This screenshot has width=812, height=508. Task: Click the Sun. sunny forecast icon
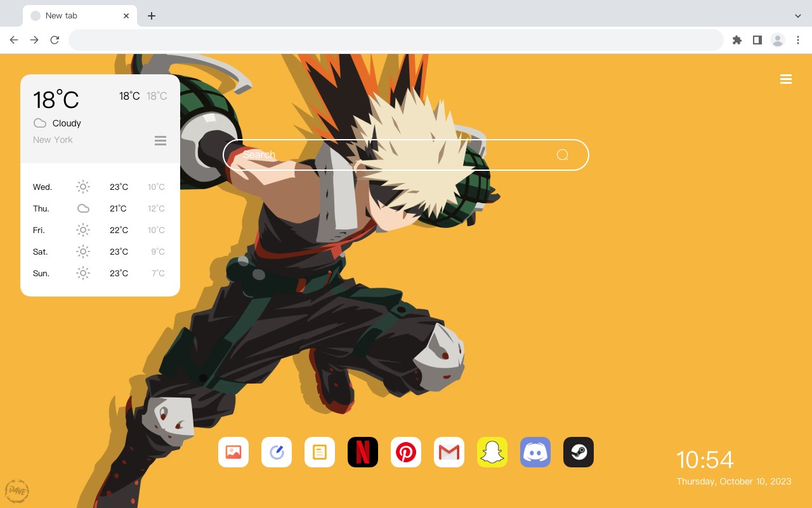tap(83, 273)
